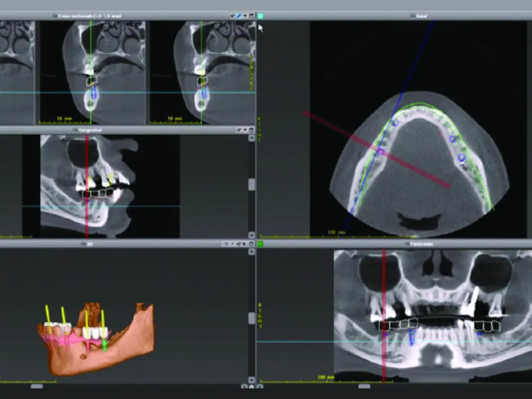Click the partially visible leftmost cross-sectional slice
Viewport: 532px width, 399px height.
point(17,72)
